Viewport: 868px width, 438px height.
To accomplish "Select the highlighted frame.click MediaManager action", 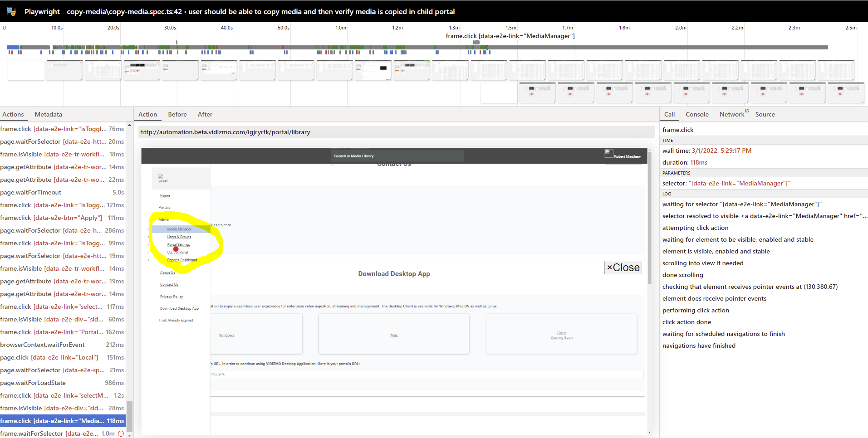I will [63, 421].
